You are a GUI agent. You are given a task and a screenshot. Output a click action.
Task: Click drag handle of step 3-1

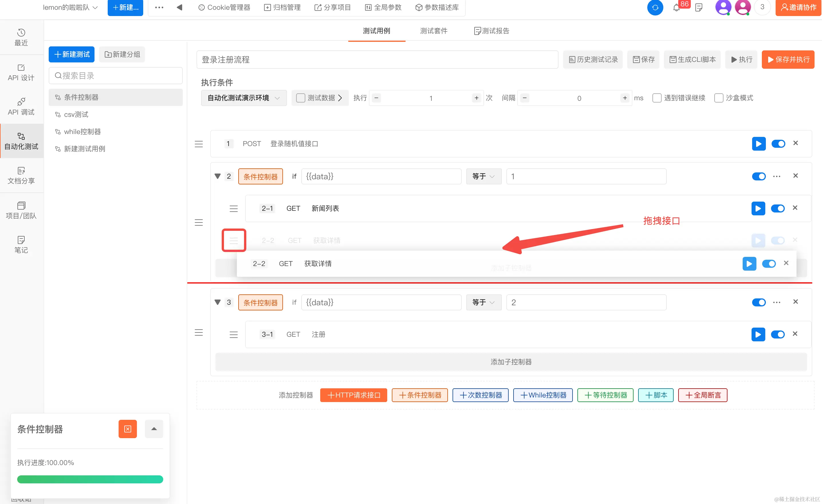click(x=233, y=334)
